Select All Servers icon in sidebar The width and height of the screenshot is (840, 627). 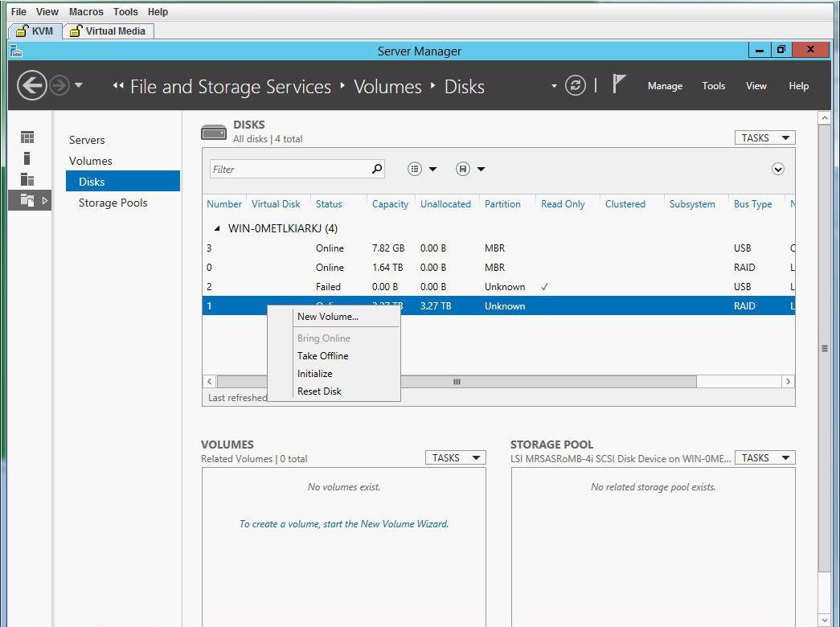tap(27, 179)
